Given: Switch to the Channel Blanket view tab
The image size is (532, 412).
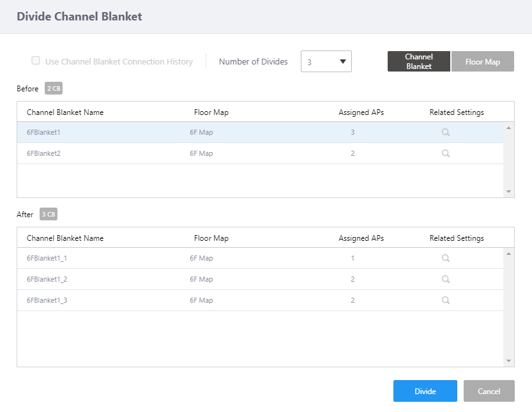Looking at the screenshot, I should pyautogui.click(x=418, y=61).
